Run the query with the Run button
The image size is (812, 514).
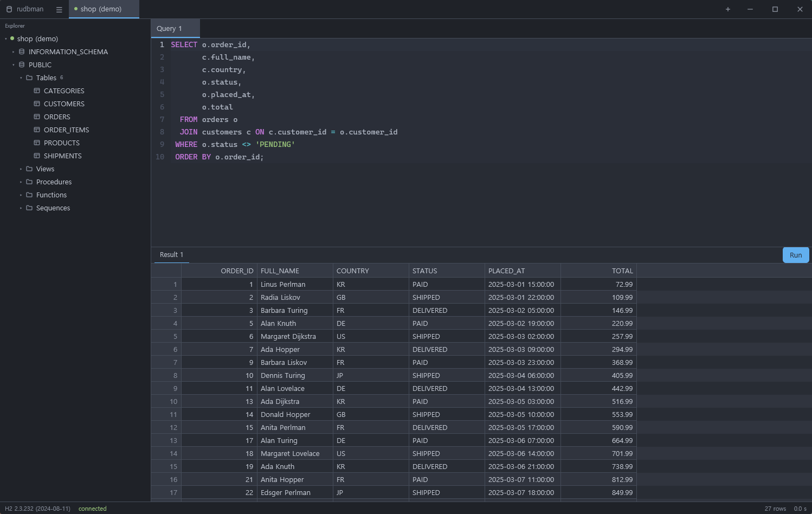796,255
